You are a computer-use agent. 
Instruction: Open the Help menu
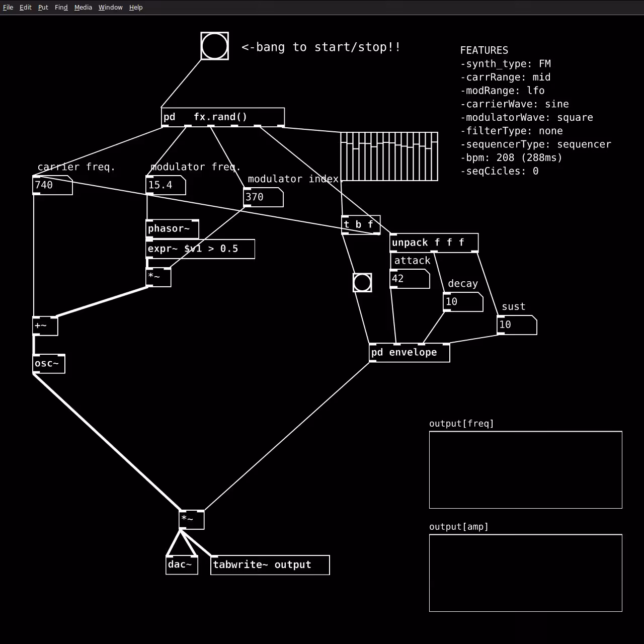click(136, 8)
